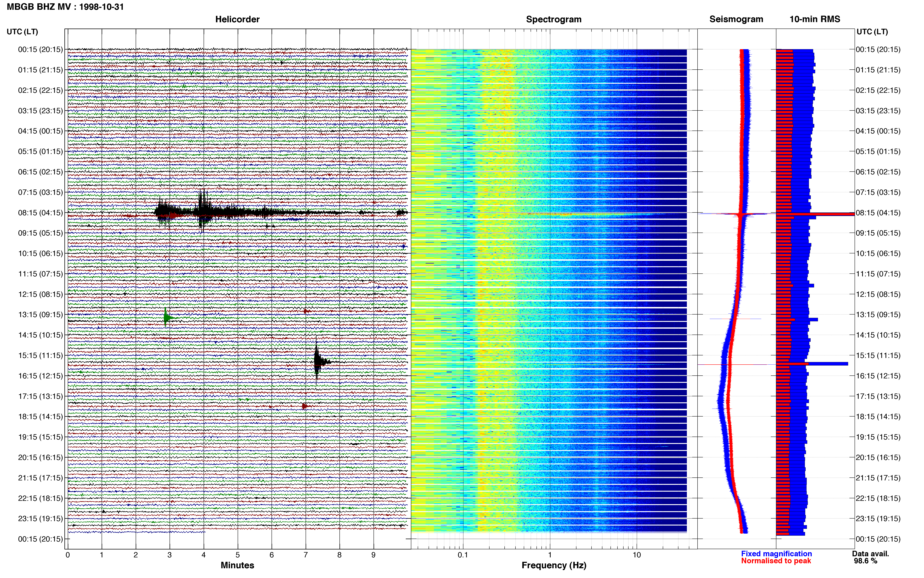
Task: Click the small dark-red event near the 17:45 trace
Action: [305, 406]
